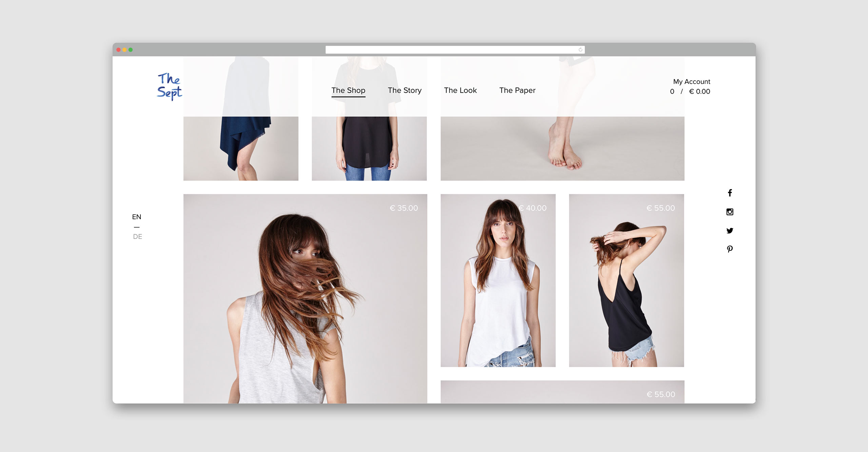Viewport: 868px width, 452px height.
Task: Click the cart item count 0
Action: tap(672, 91)
